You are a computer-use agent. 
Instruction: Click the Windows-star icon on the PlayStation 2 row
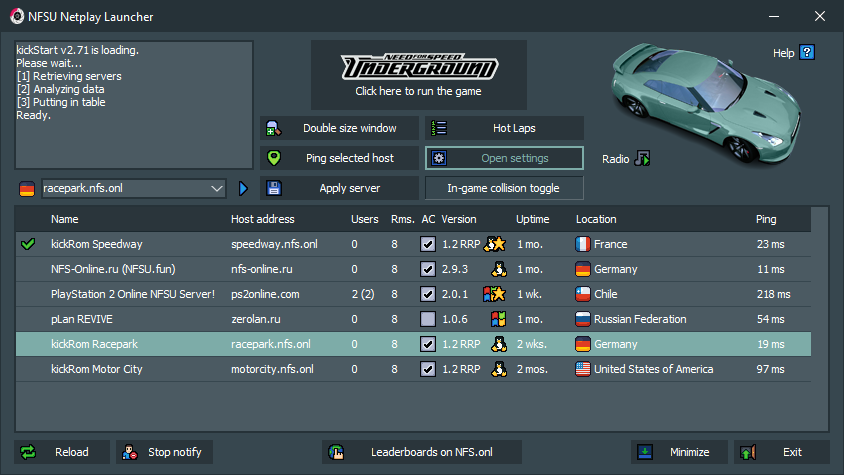click(x=495, y=294)
